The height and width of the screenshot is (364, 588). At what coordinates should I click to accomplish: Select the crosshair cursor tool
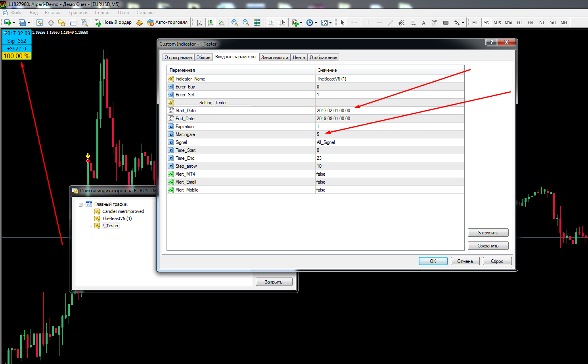[x=354, y=23]
